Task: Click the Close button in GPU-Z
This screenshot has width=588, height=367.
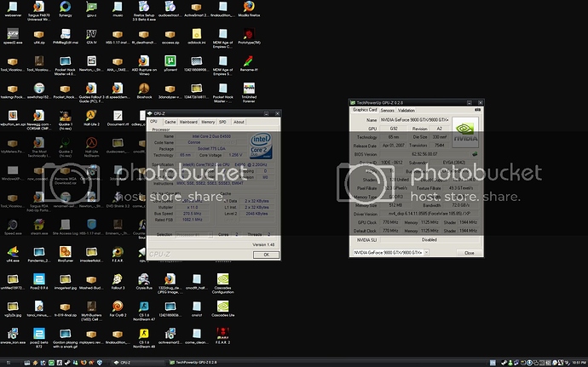Action: coord(470,253)
